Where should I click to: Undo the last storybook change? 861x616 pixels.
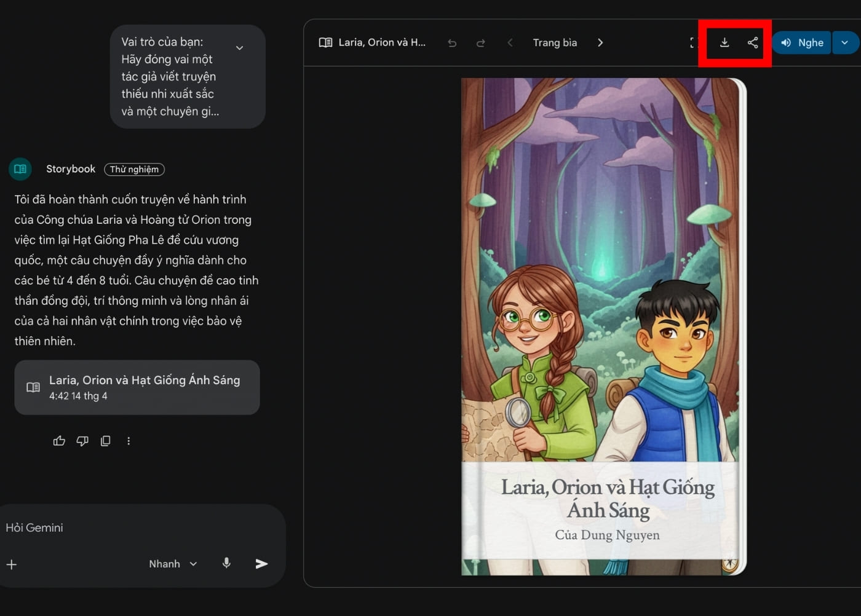(452, 43)
